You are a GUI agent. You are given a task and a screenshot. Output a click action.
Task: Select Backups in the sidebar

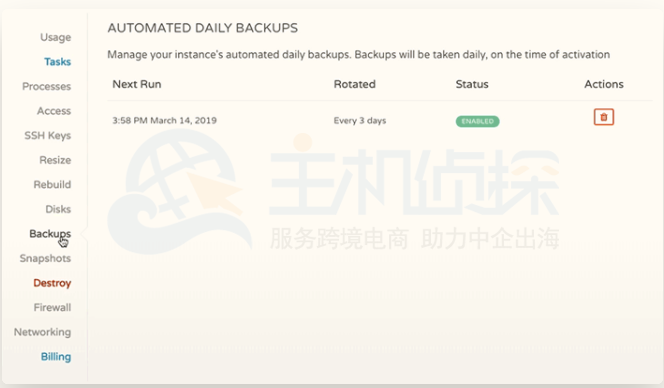(50, 234)
